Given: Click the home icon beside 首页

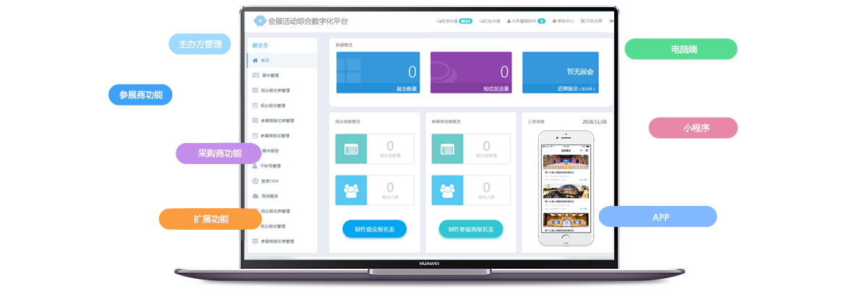Looking at the screenshot, I should click(x=255, y=60).
